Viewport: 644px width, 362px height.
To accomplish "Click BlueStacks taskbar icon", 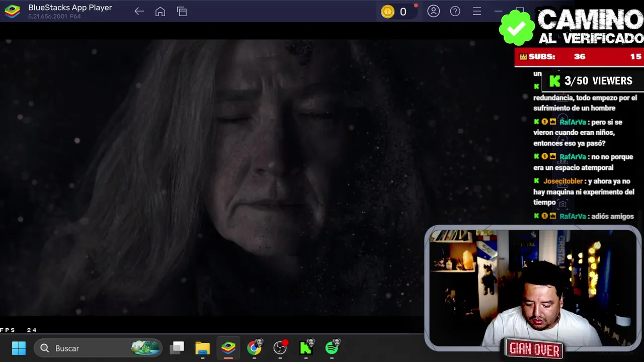I will [228, 348].
